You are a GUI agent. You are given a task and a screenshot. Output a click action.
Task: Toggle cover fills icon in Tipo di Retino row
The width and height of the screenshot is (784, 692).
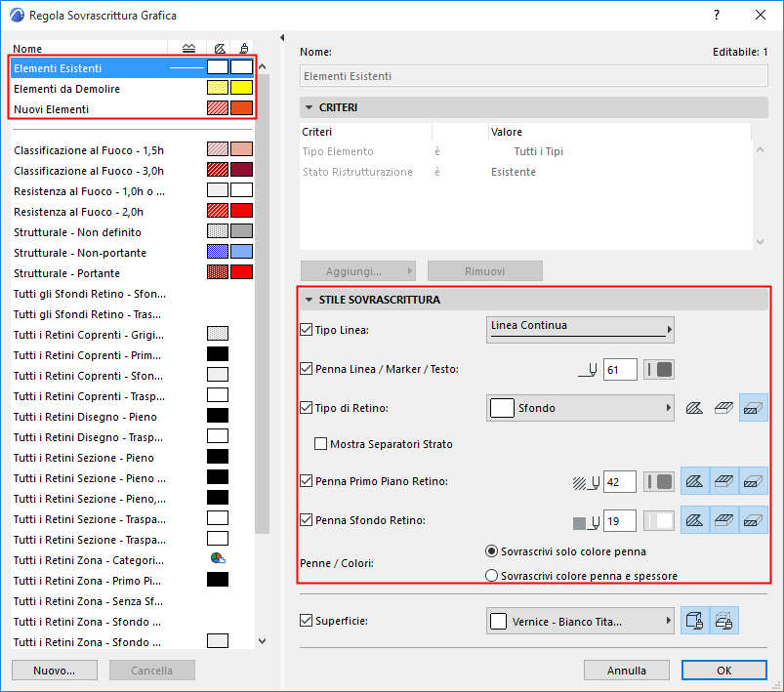click(x=723, y=408)
